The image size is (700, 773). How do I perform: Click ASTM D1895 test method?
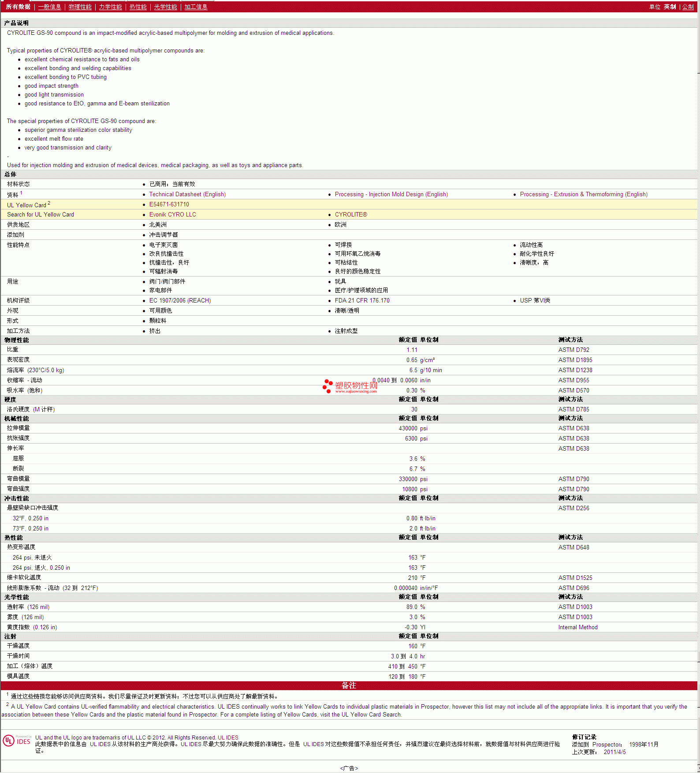click(x=575, y=360)
